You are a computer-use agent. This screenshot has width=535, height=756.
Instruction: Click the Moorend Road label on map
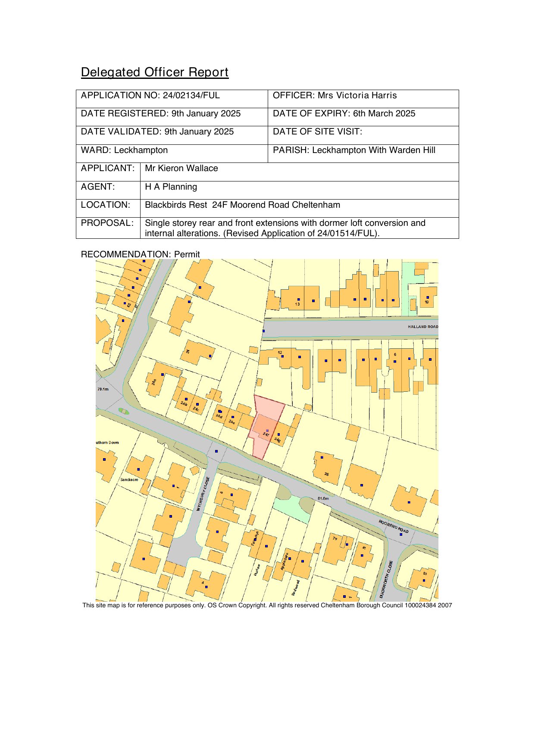393,526
